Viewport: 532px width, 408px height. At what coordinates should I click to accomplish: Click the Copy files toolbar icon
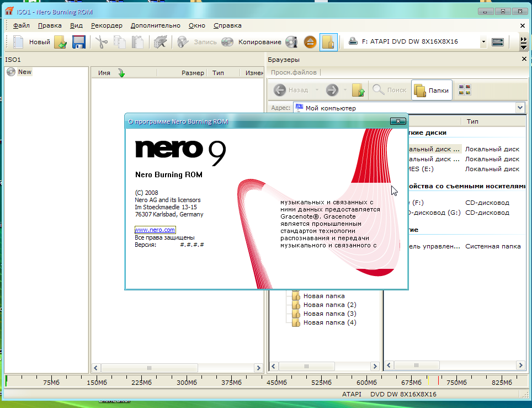click(x=119, y=42)
